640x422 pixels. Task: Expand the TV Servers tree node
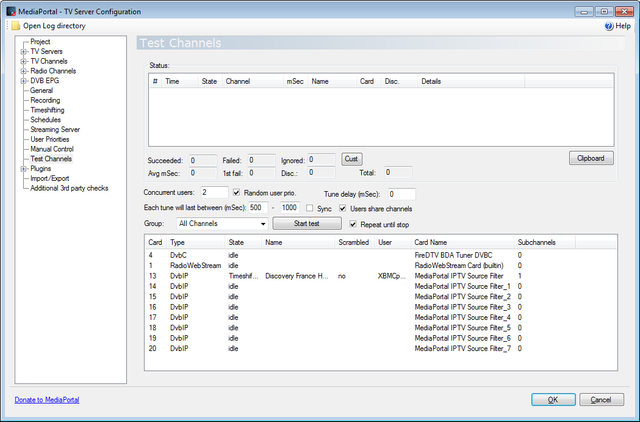(x=23, y=50)
